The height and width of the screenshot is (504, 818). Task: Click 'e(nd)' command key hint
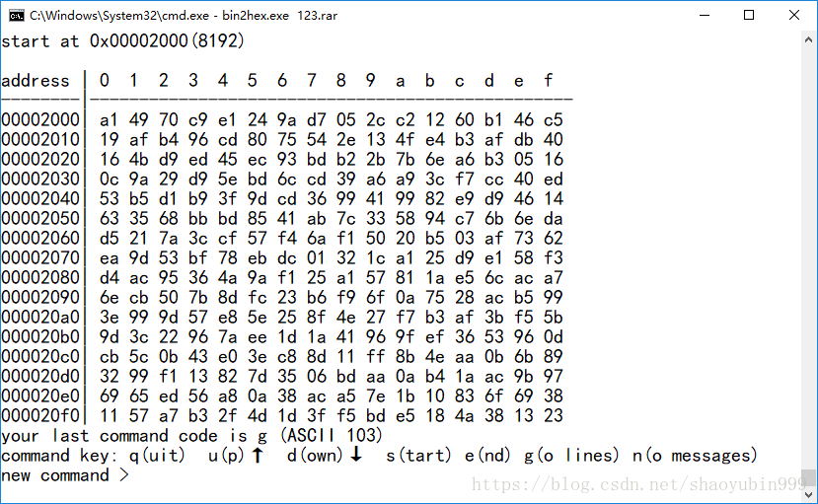click(487, 456)
